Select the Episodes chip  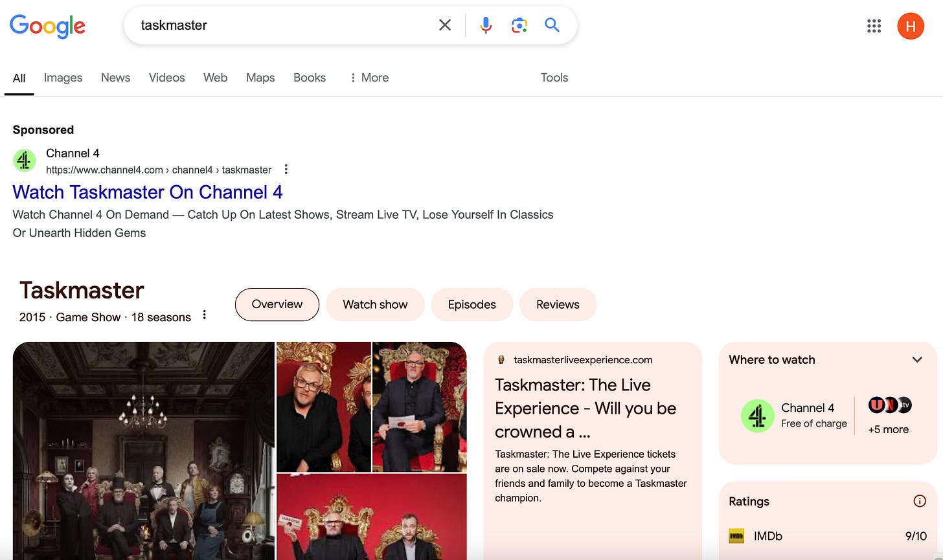(x=471, y=304)
